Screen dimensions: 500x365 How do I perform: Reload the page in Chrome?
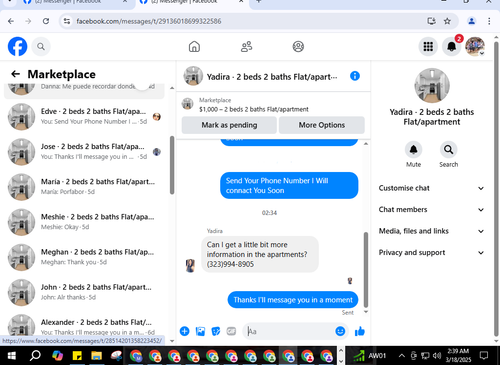[x=46, y=21]
